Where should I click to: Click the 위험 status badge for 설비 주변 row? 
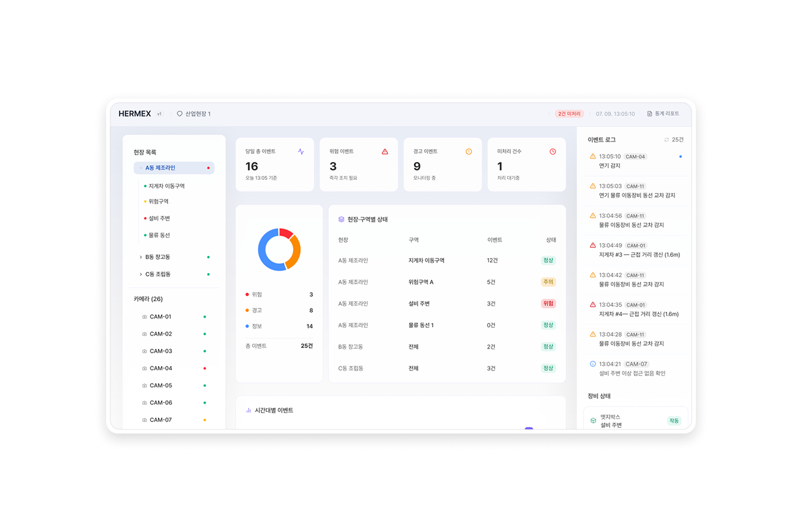pos(548,304)
